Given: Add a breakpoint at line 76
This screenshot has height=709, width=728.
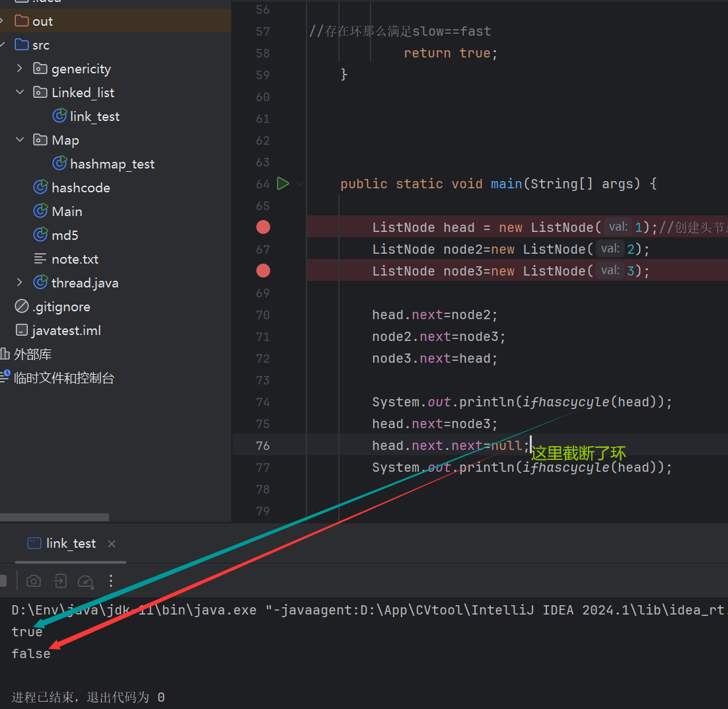Looking at the screenshot, I should point(263,445).
